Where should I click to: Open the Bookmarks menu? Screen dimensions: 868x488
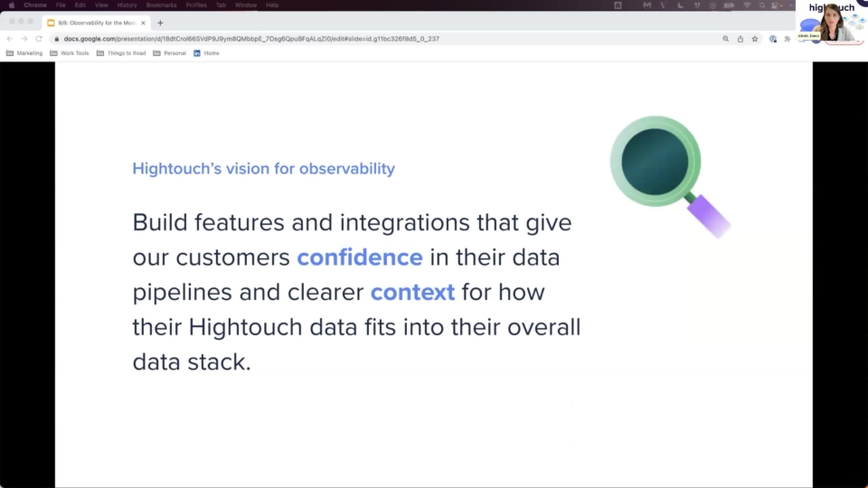coord(161,5)
